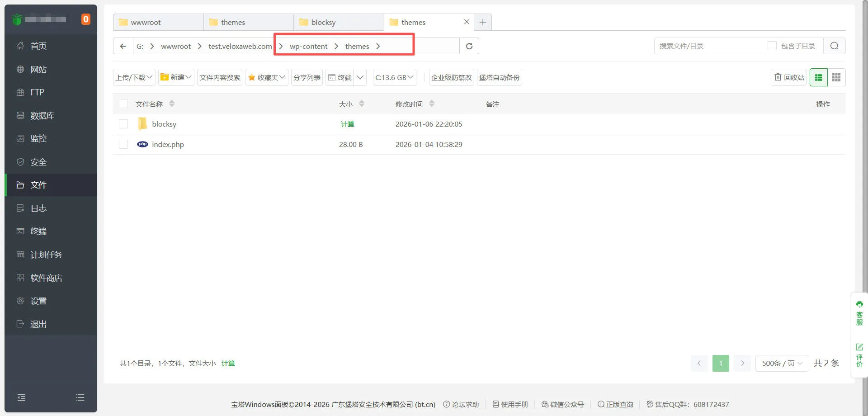Open the 500条/页 page size dropdown
The width and height of the screenshot is (868, 416).
pos(782,363)
